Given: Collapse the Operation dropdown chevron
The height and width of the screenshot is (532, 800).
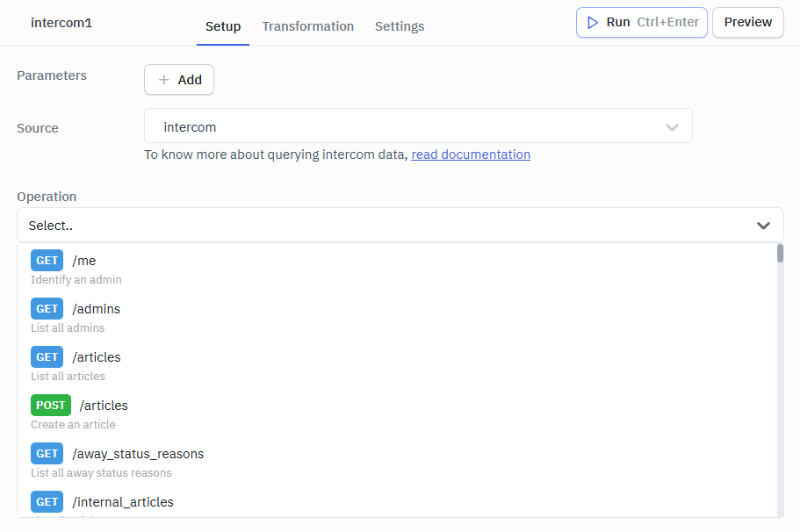Looking at the screenshot, I should (763, 226).
